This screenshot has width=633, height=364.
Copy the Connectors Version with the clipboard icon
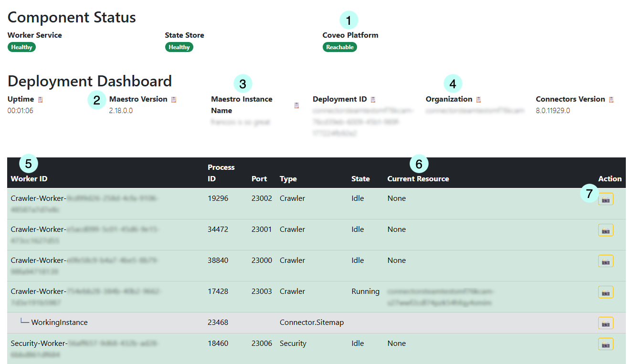[611, 99]
